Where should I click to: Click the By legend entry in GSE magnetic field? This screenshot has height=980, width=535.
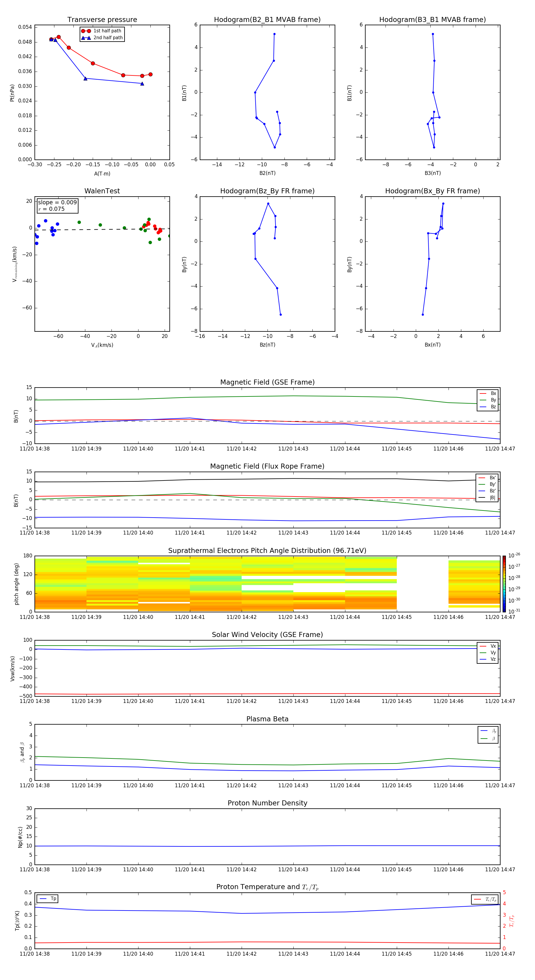point(488,400)
